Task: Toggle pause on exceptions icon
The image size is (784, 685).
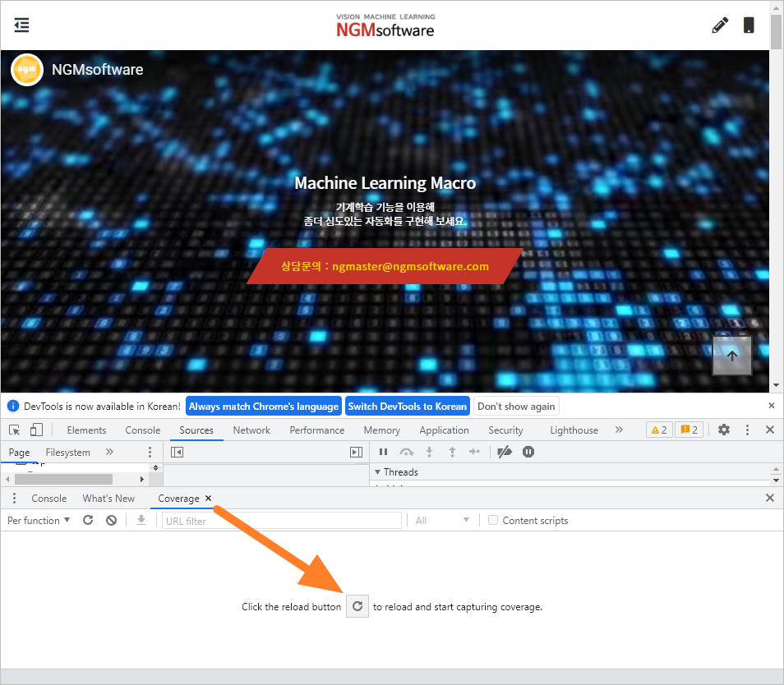Action: (x=528, y=452)
